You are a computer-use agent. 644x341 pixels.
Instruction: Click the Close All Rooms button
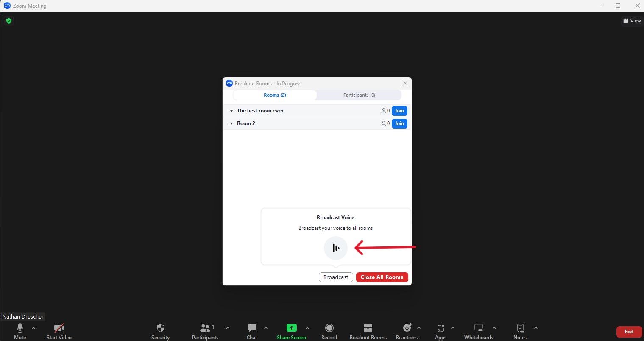click(382, 277)
